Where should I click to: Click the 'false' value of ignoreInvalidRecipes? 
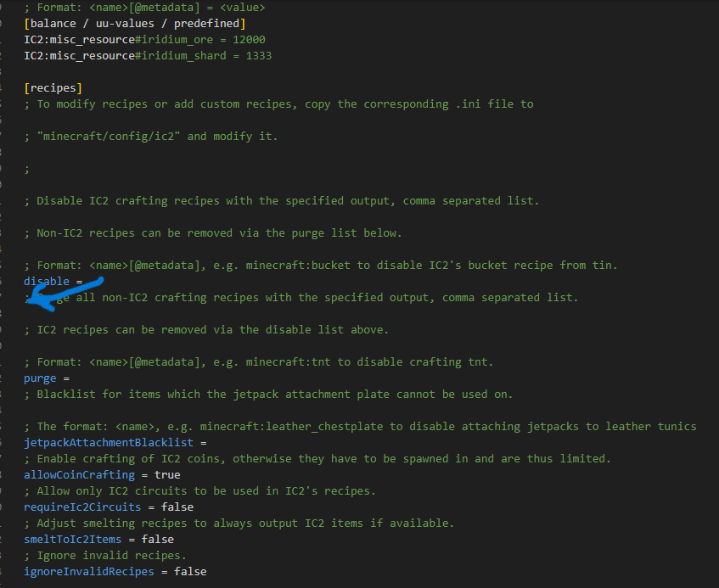pyautogui.click(x=190, y=572)
